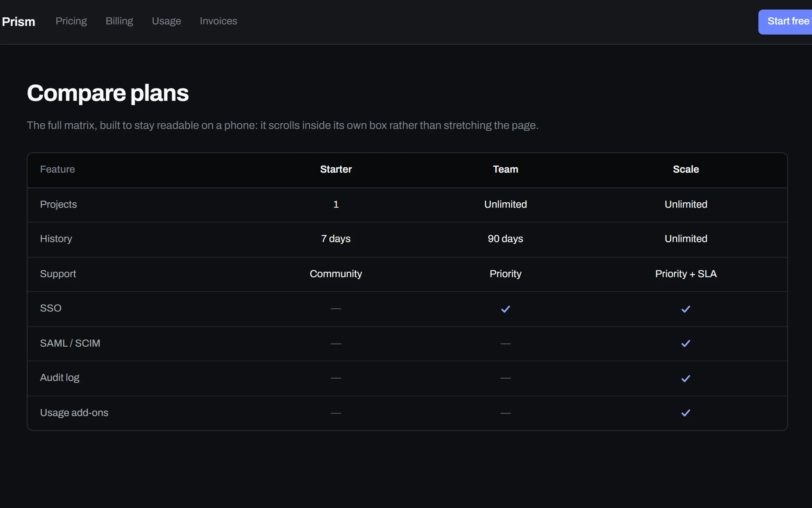Screen dimensions: 812x508
Task: Select the Starter column header
Action: [x=336, y=169]
